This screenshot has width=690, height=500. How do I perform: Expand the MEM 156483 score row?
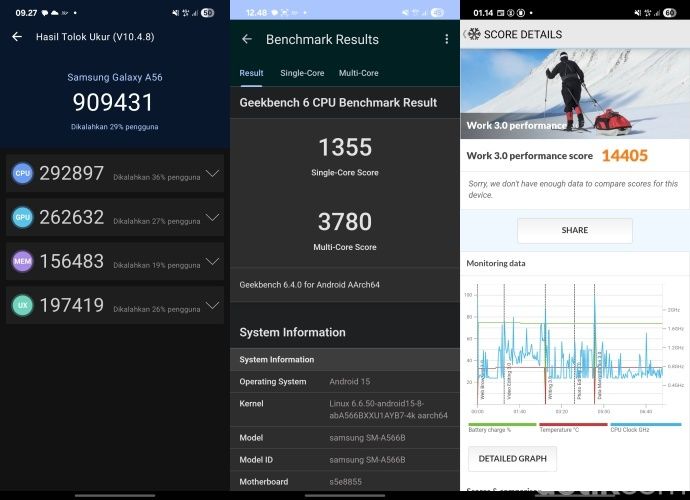213,261
